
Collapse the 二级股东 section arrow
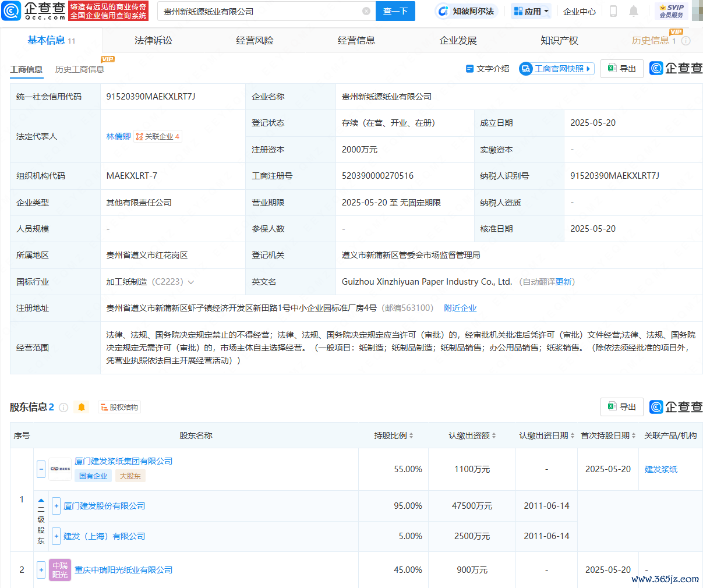coord(41,500)
